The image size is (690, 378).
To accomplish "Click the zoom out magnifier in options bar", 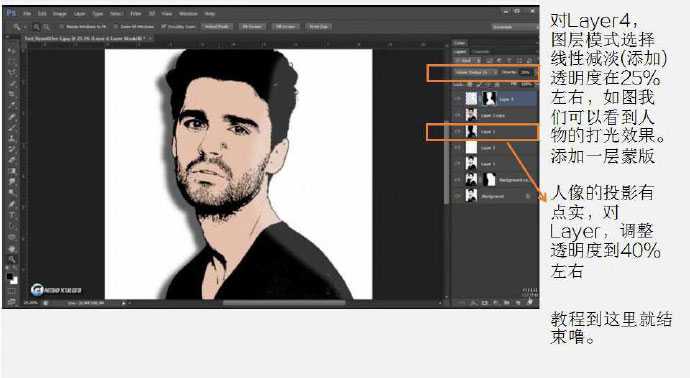I will [46, 27].
